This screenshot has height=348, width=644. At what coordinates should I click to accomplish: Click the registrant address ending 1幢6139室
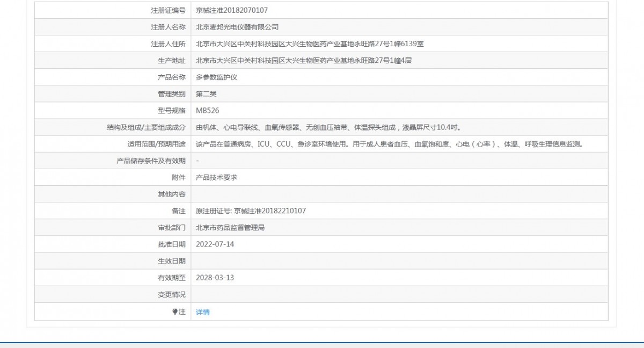tap(310, 44)
